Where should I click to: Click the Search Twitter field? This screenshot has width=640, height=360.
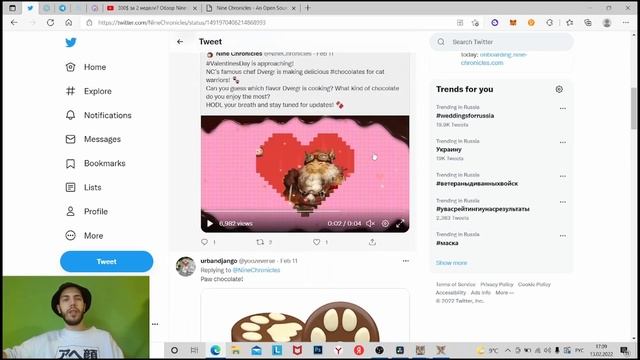point(501,42)
